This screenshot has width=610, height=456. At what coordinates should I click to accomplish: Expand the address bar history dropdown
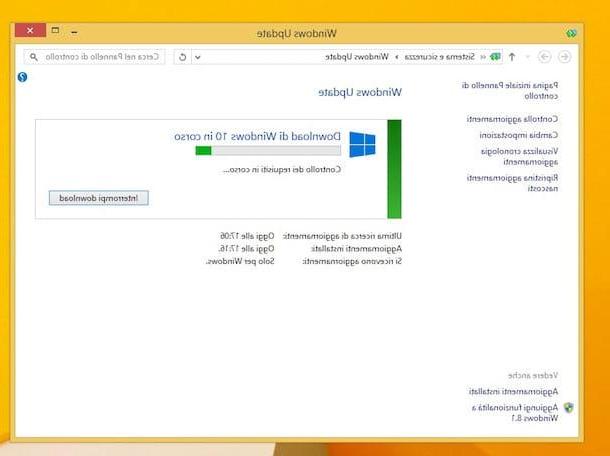click(198, 57)
